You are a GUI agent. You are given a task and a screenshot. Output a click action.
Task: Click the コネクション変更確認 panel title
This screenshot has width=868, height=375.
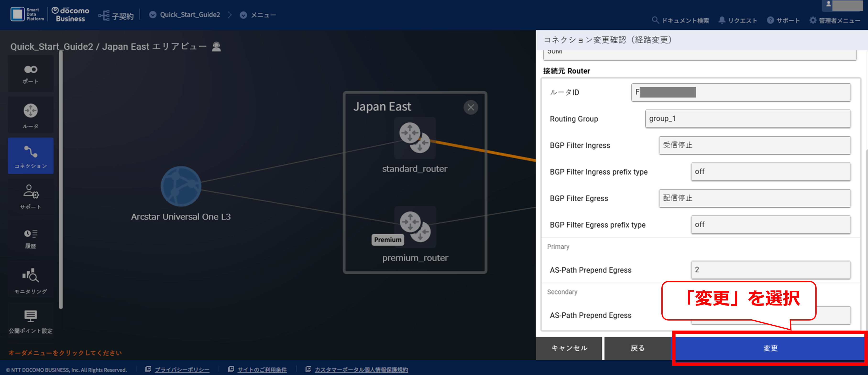pos(608,40)
